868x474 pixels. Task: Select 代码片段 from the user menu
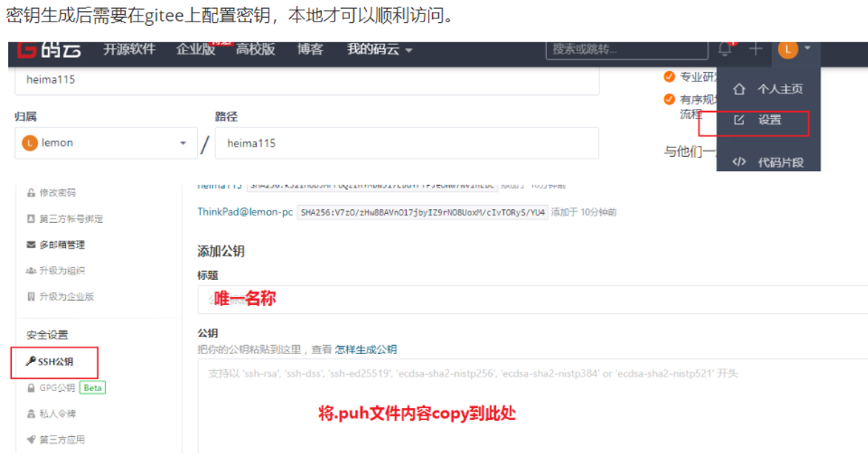coord(781,162)
